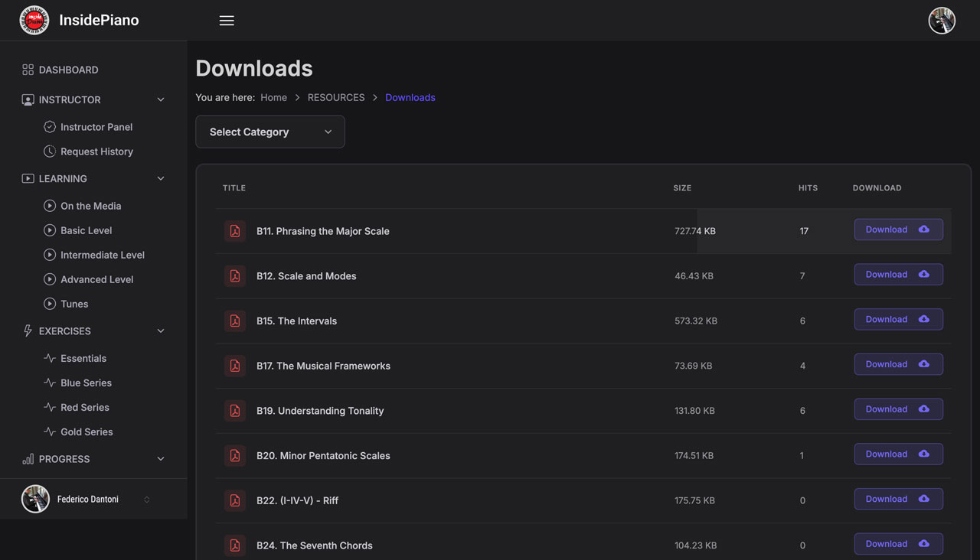Select Advanced Level menu item
Image resolution: width=980 pixels, height=560 pixels.
(x=97, y=279)
